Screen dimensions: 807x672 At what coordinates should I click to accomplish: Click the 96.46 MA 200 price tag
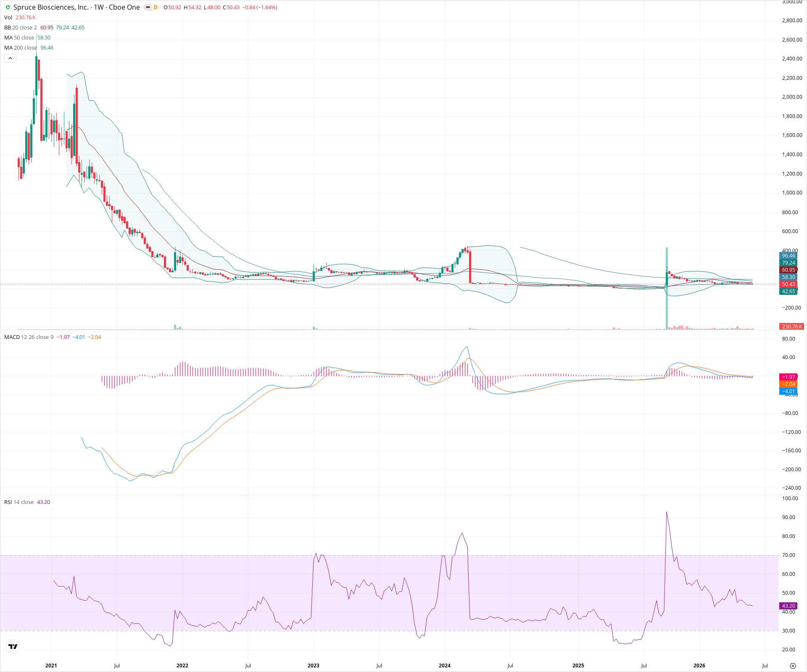pos(789,255)
